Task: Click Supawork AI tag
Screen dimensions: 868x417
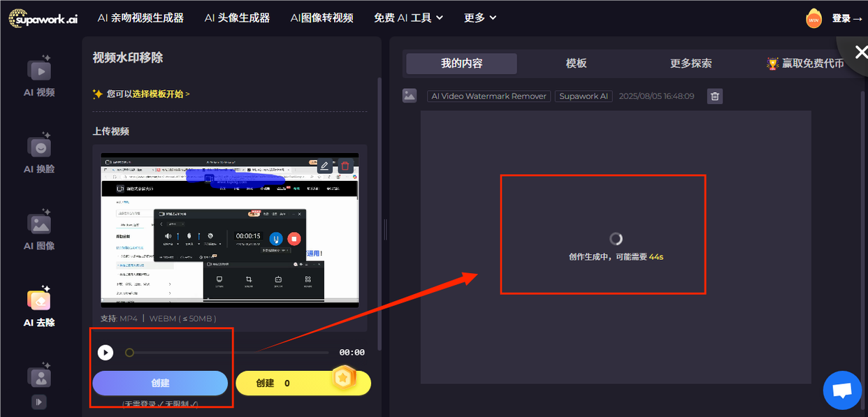Action: (x=584, y=96)
